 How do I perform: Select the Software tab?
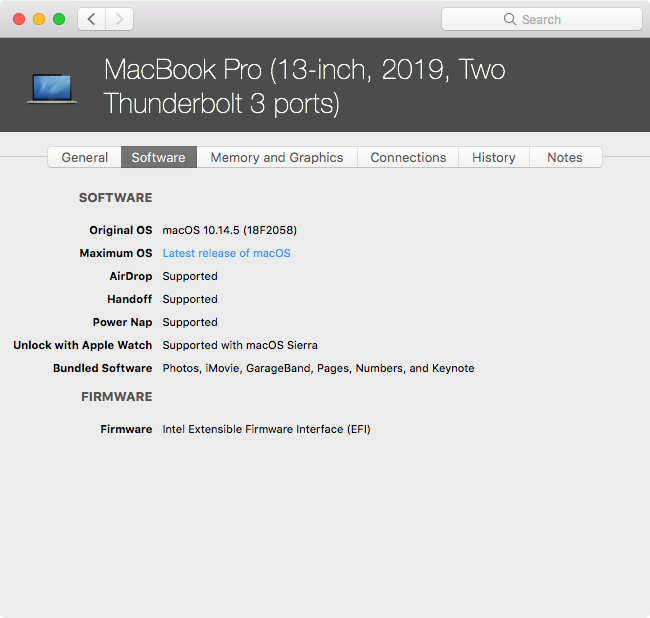click(158, 157)
